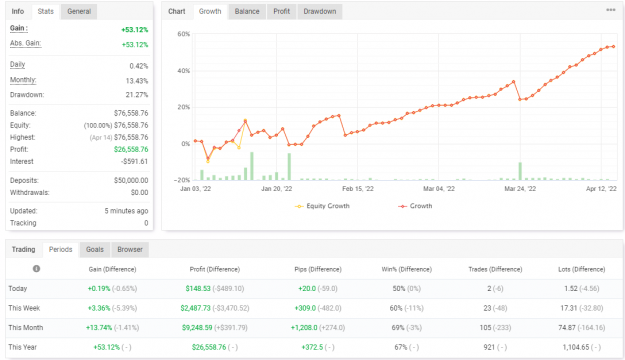Select the This Year row label
The height and width of the screenshot is (360, 625).
point(22,347)
